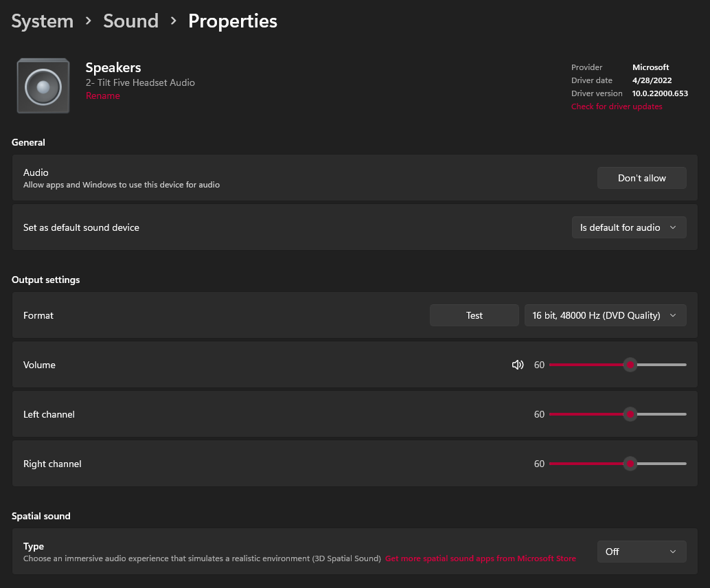Click the Provider Microsoft value
The image size is (710, 588).
tap(650, 67)
